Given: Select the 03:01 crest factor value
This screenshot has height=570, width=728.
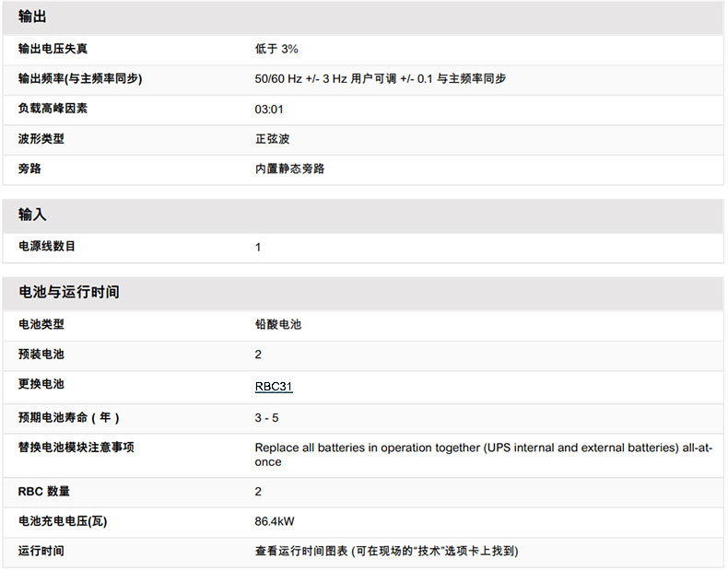Looking at the screenshot, I should 269,110.
